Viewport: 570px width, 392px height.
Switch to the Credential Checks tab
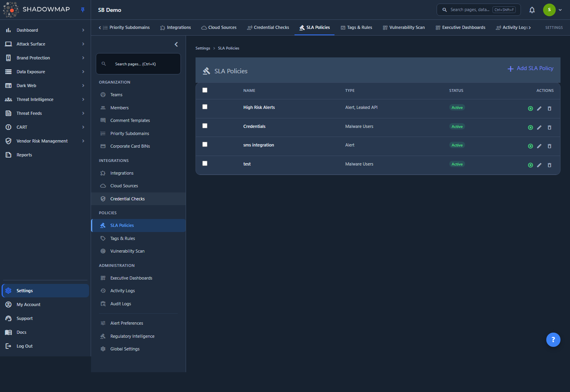tap(268, 27)
